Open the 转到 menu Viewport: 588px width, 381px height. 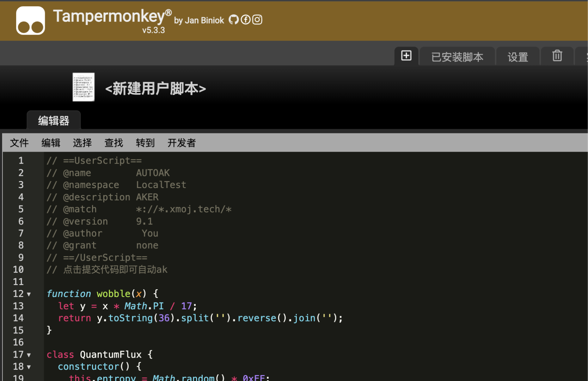145,143
